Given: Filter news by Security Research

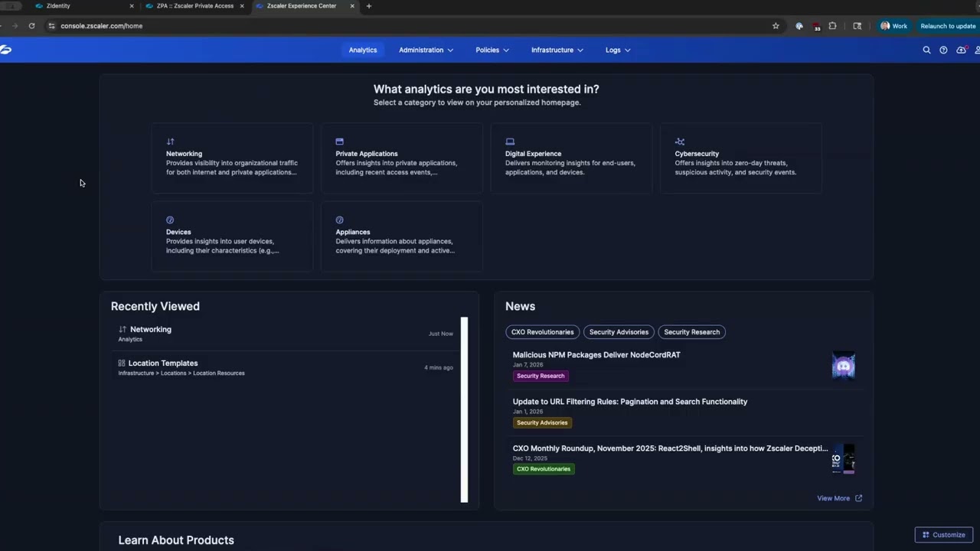Looking at the screenshot, I should click(x=692, y=332).
